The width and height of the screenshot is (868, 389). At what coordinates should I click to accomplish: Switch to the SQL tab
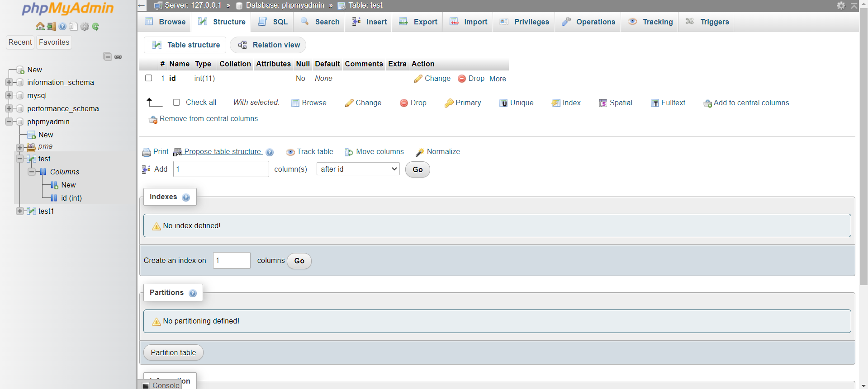[x=273, y=22]
